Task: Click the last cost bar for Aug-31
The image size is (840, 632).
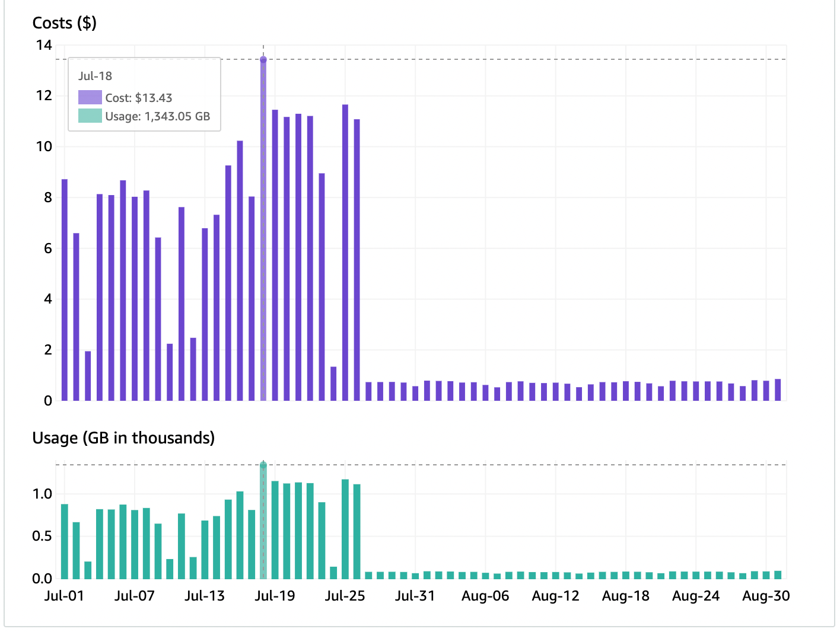Action: tap(778, 390)
